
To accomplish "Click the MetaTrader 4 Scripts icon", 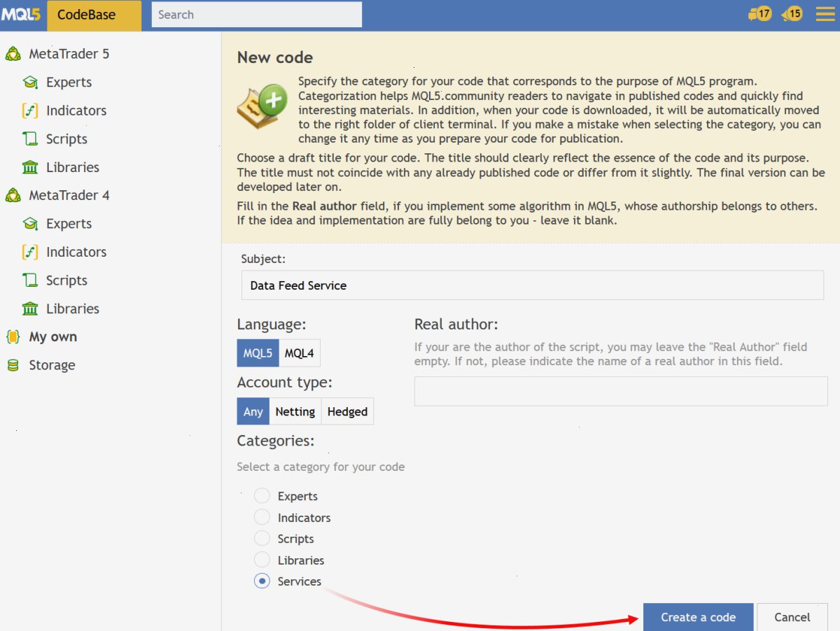I will click(30, 280).
